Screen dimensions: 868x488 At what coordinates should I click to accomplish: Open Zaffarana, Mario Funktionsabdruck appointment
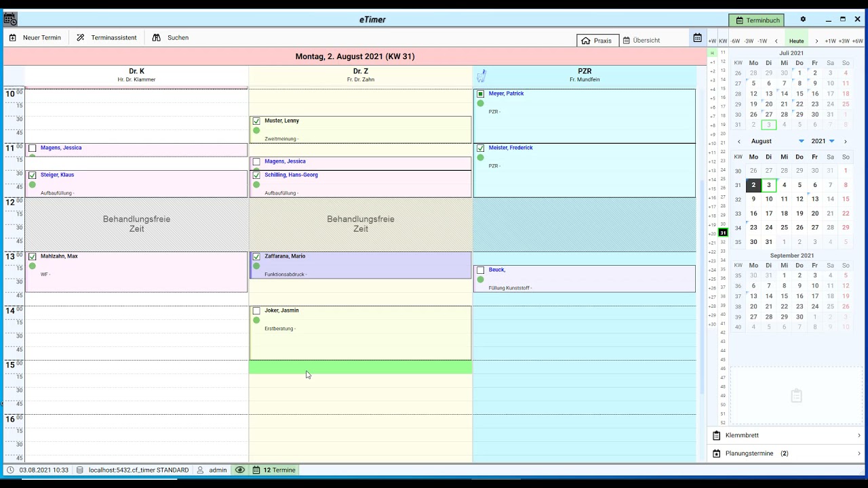pos(361,265)
